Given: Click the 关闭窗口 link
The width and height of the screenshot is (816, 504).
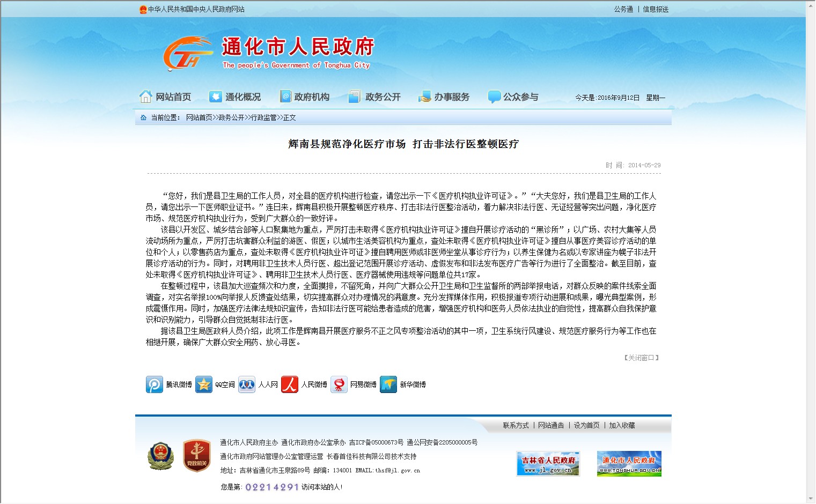Looking at the screenshot, I should [641, 358].
